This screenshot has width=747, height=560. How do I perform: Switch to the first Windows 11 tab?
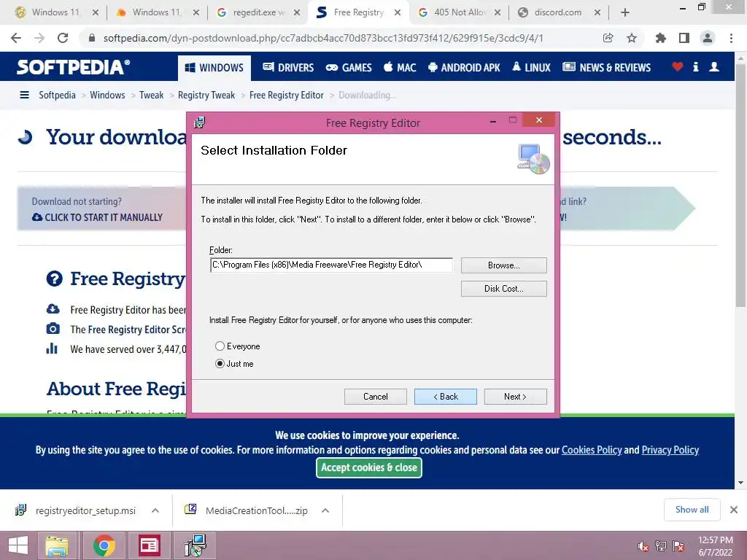coord(55,12)
